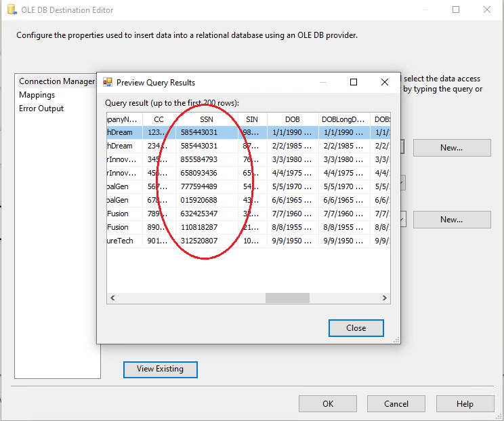Select the Connection Manager page
The width and height of the screenshot is (504, 421).
(x=57, y=81)
